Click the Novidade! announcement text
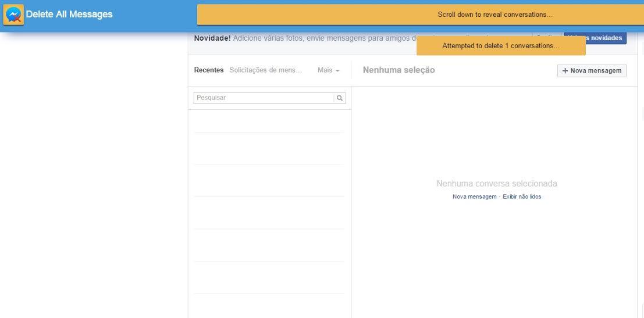Image resolution: width=644 pixels, height=318 pixels. point(212,38)
